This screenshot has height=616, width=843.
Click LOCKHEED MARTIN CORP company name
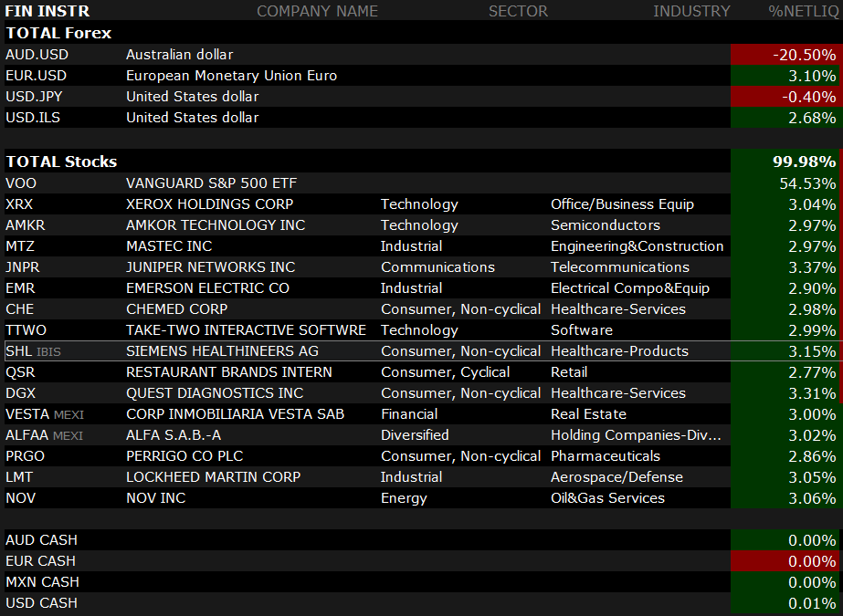click(x=214, y=476)
